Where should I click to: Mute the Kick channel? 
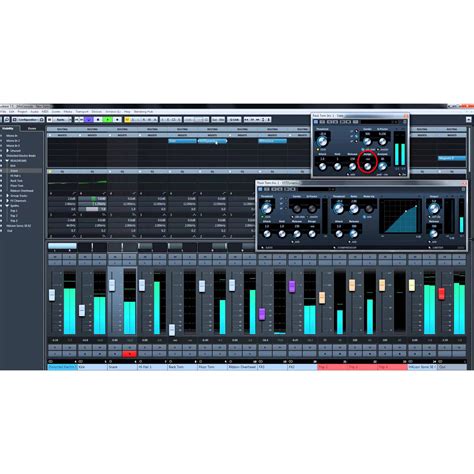(x=85, y=257)
